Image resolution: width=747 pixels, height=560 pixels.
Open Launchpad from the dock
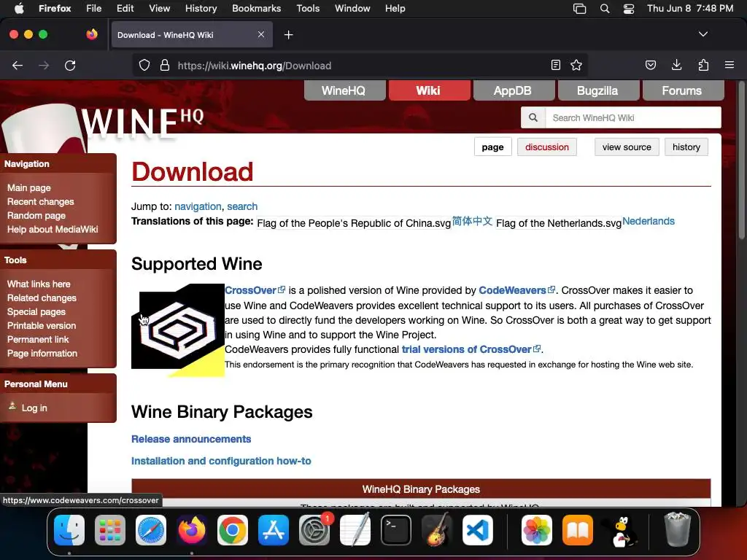pos(110,530)
